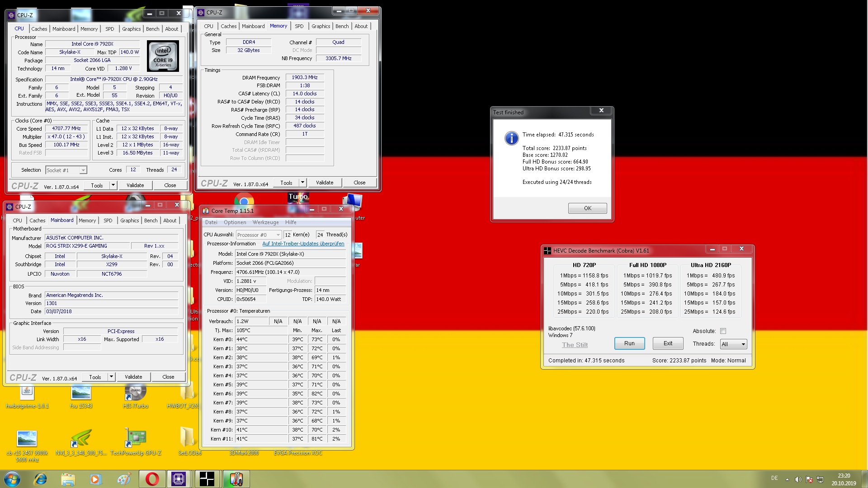868x488 pixels.
Task: Switch to Core Temp taskbar icon
Action: [x=236, y=479]
